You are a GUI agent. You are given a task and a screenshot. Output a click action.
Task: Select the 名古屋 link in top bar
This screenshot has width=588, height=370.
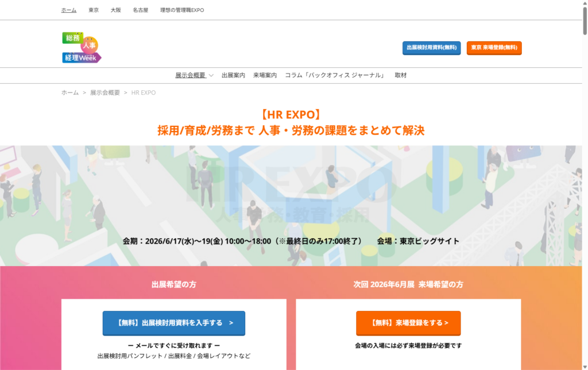[x=140, y=10]
